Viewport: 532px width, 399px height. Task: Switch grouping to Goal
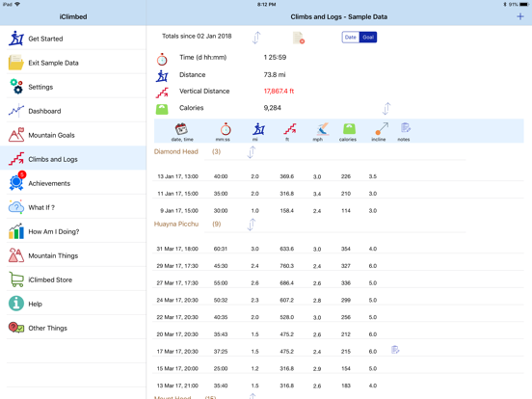(368, 38)
